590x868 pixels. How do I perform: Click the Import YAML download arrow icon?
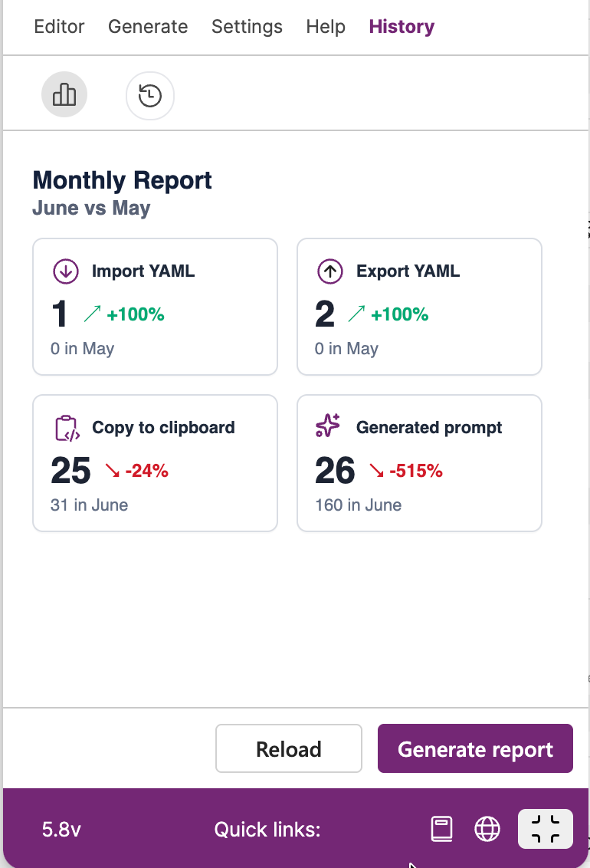[66, 271]
